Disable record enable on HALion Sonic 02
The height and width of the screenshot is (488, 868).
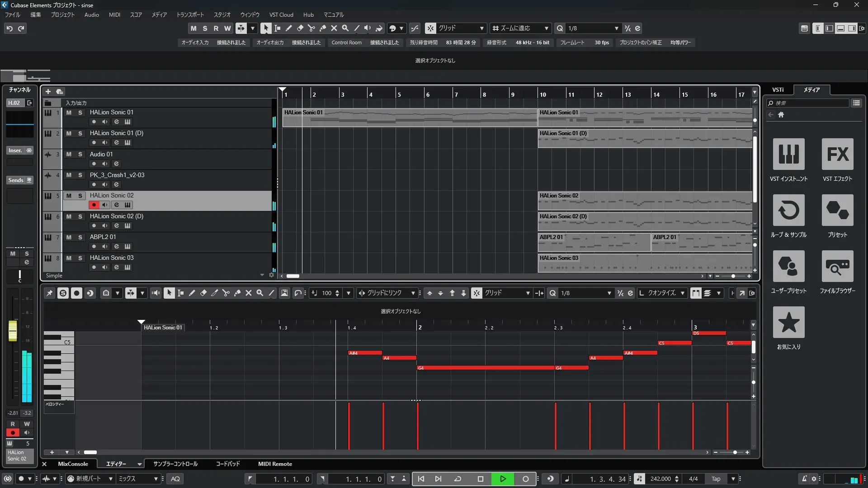pos(94,205)
